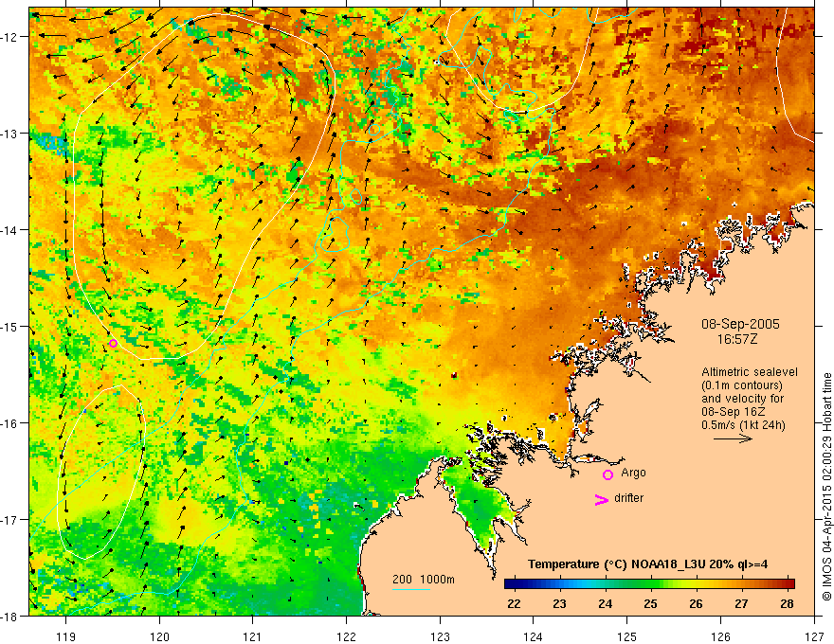
Task: Click the 'drifter' legend label
Action: click(628, 498)
